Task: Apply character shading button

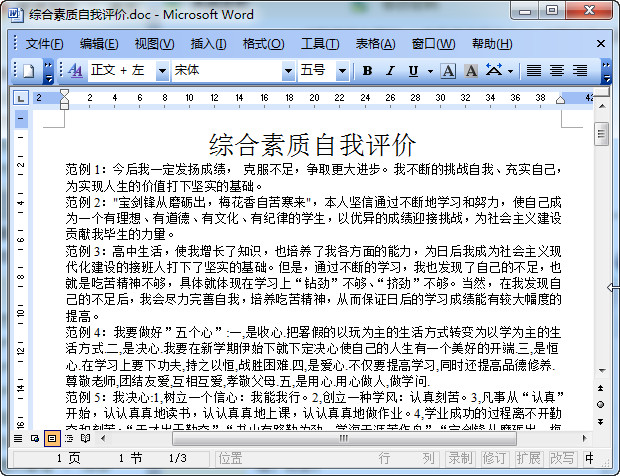Action: [x=471, y=71]
